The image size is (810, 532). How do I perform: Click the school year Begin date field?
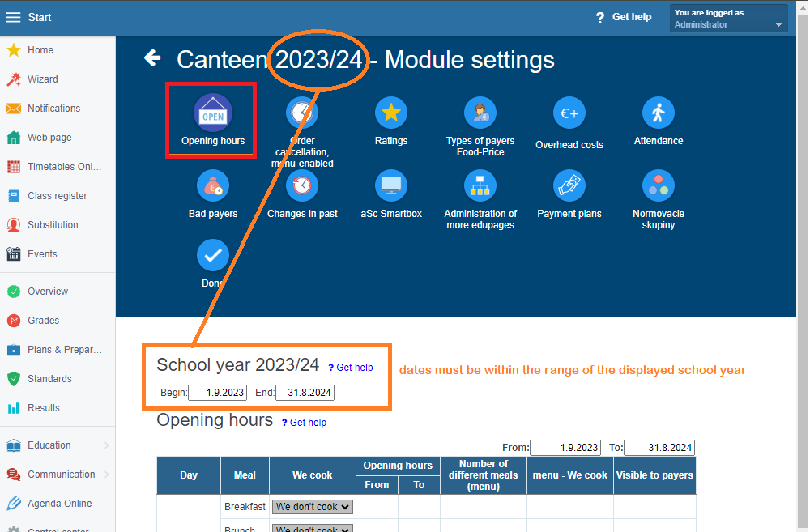pos(217,393)
